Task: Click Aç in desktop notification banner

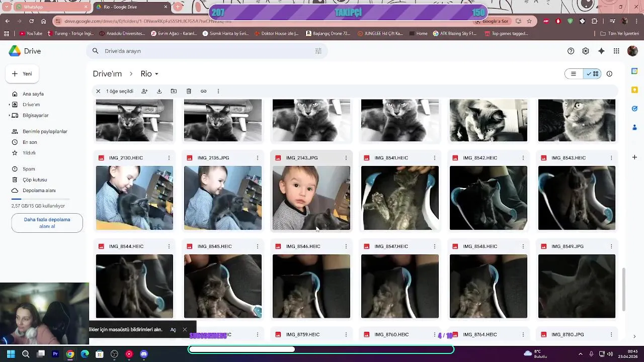Action: 173,330
